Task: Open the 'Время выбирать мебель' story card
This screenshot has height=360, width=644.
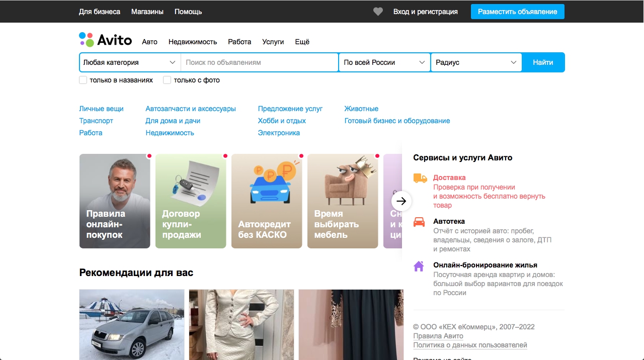Action: click(343, 201)
